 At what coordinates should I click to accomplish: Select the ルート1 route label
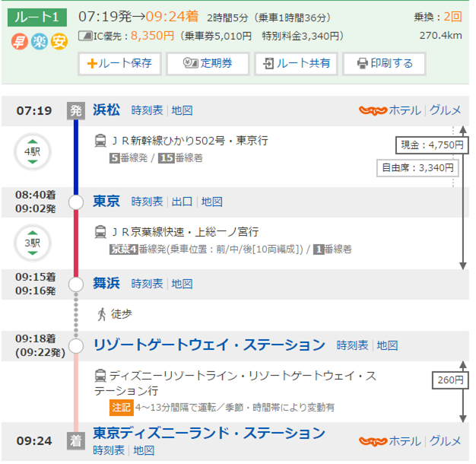pos(37,17)
